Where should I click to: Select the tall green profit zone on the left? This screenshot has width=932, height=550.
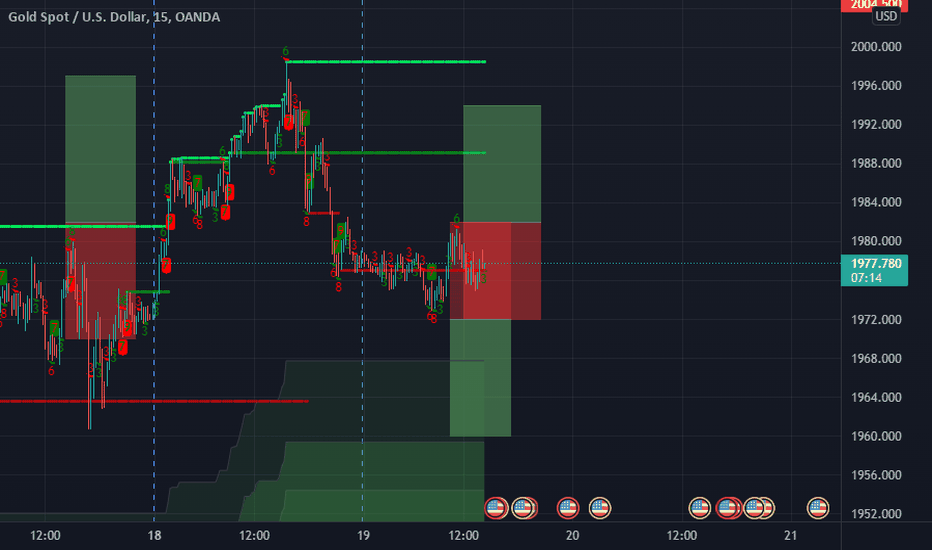pos(100,149)
